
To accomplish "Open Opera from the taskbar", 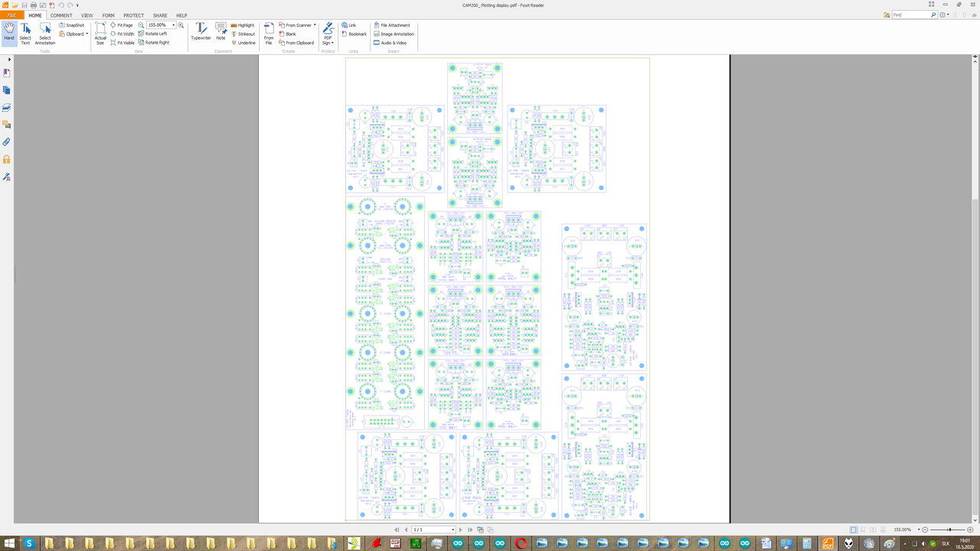I will tap(521, 543).
